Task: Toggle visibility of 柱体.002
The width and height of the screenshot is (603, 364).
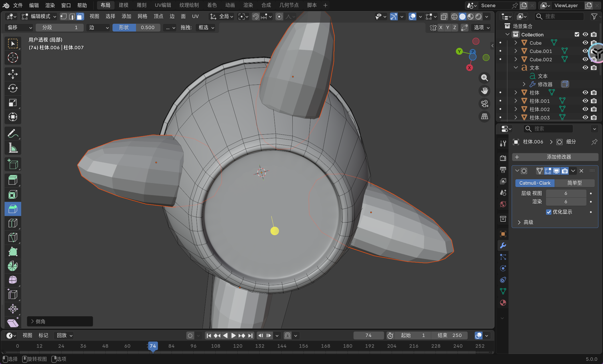Action: [x=585, y=109]
